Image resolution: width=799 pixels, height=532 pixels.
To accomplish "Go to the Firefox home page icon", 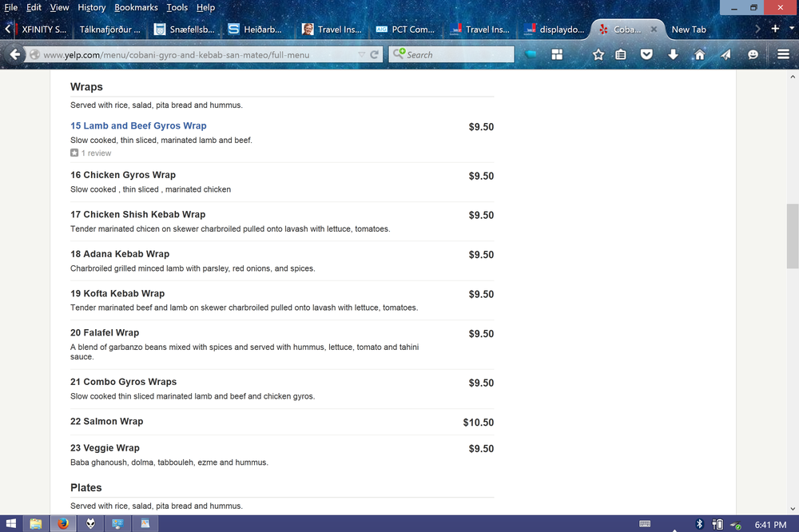I will point(699,54).
